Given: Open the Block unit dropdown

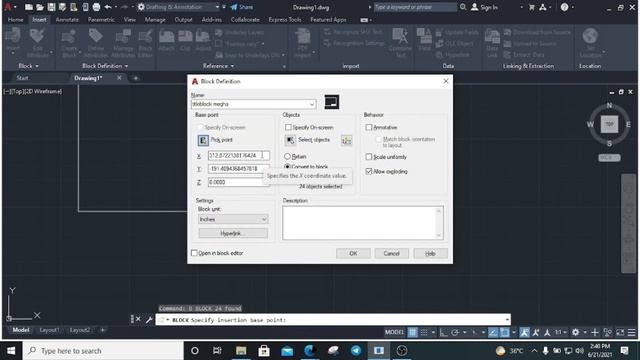Looking at the screenshot, I should tap(264, 220).
